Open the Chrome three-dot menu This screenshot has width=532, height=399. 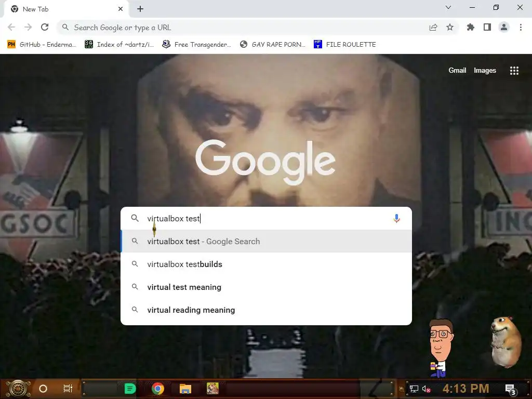pyautogui.click(x=521, y=27)
